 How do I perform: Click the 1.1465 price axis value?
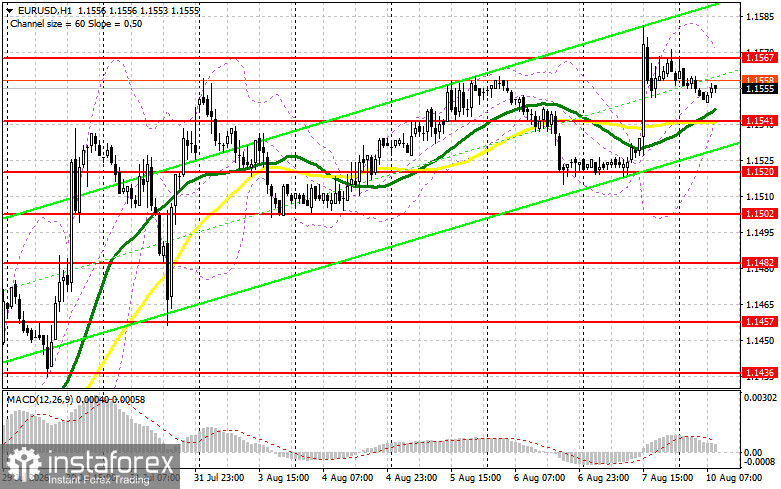[x=760, y=305]
